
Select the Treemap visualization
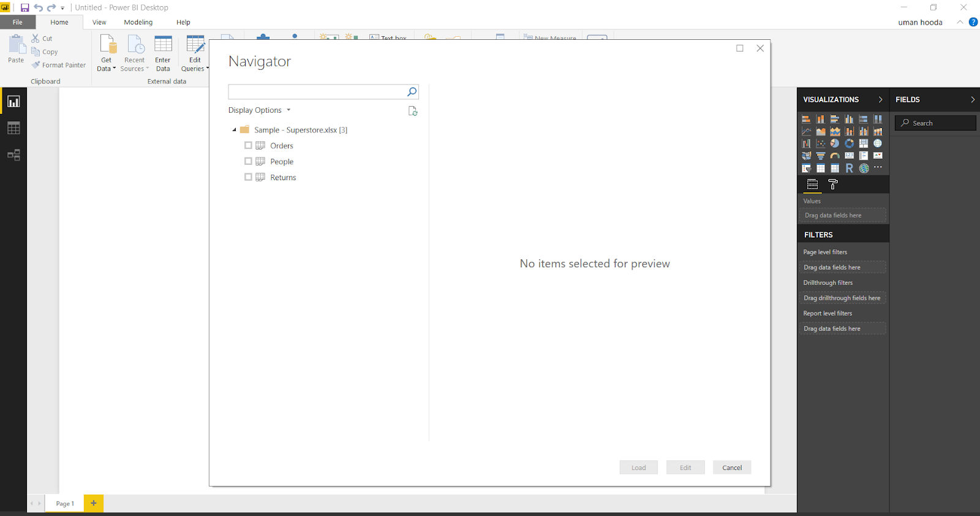(864, 143)
